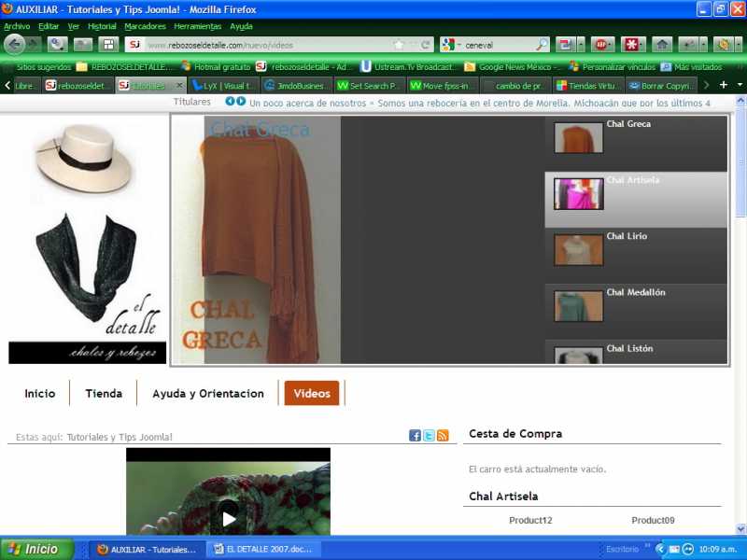The height and width of the screenshot is (560, 747).
Task: Switch to EL DETALLE 2007.doc taskbar window
Action: point(264,549)
